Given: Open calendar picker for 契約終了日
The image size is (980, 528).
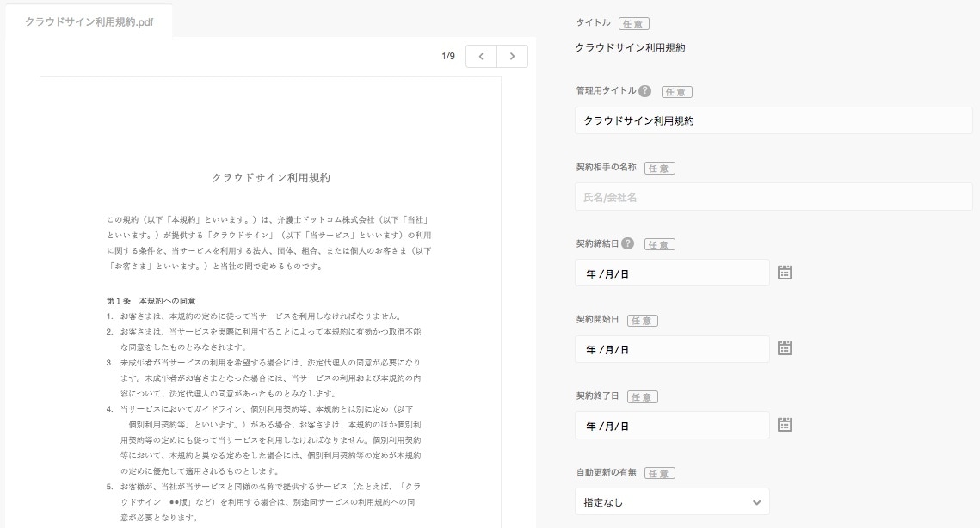Looking at the screenshot, I should (x=785, y=425).
